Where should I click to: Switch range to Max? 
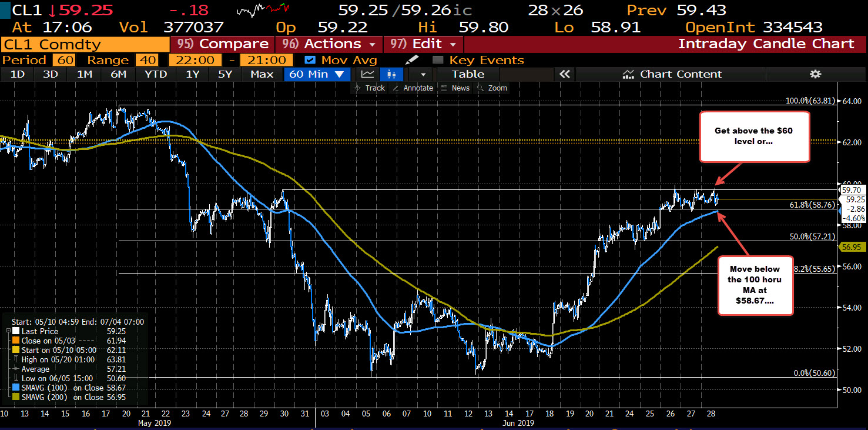(262, 74)
